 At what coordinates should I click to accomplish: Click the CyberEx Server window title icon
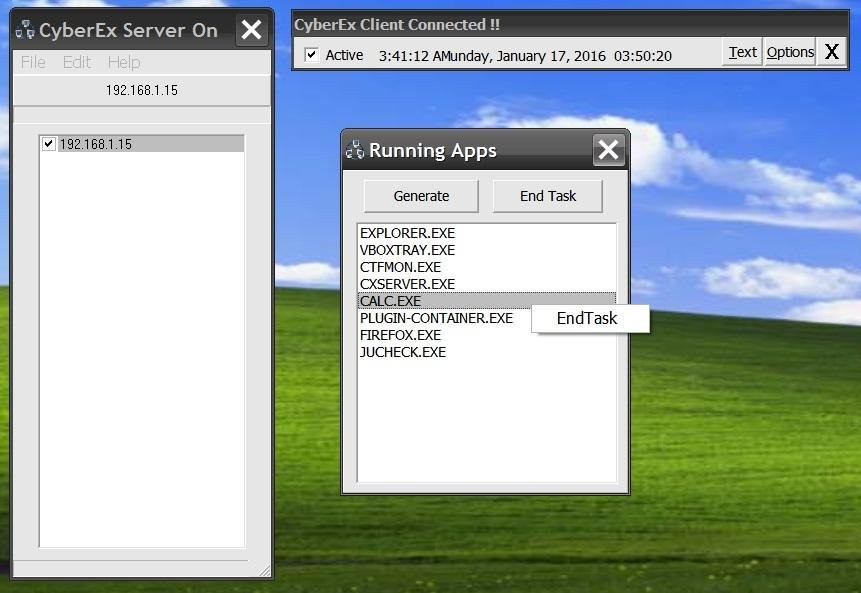pos(25,30)
